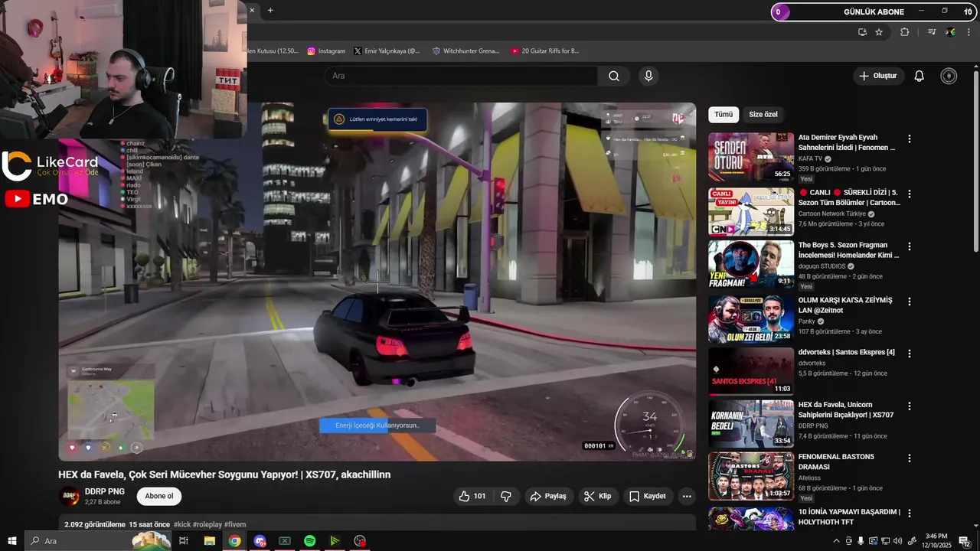Open Spotify from the taskbar
This screenshot has height=551, width=980.
pyautogui.click(x=309, y=541)
